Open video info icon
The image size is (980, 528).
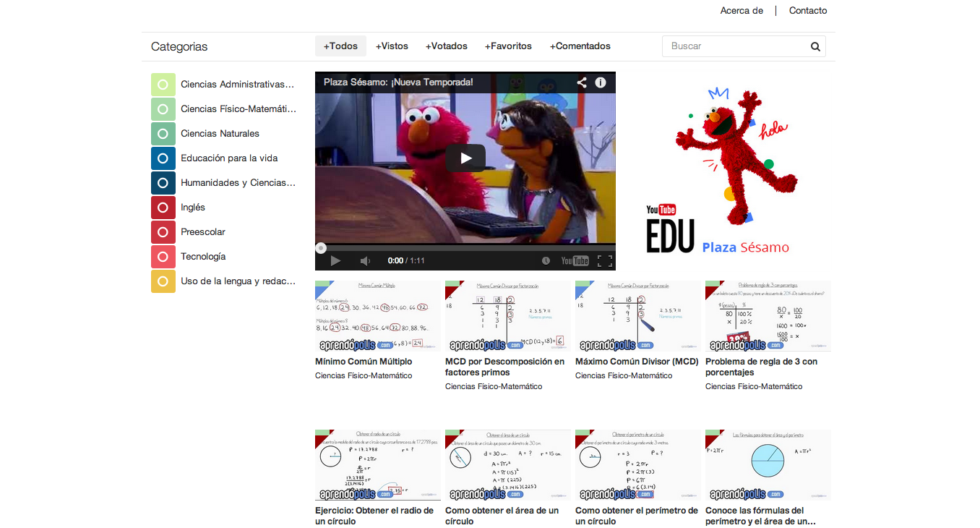tap(601, 82)
